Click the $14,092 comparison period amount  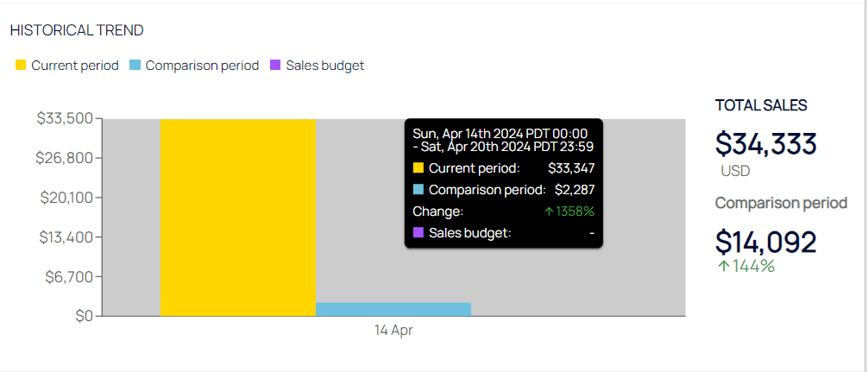765,242
